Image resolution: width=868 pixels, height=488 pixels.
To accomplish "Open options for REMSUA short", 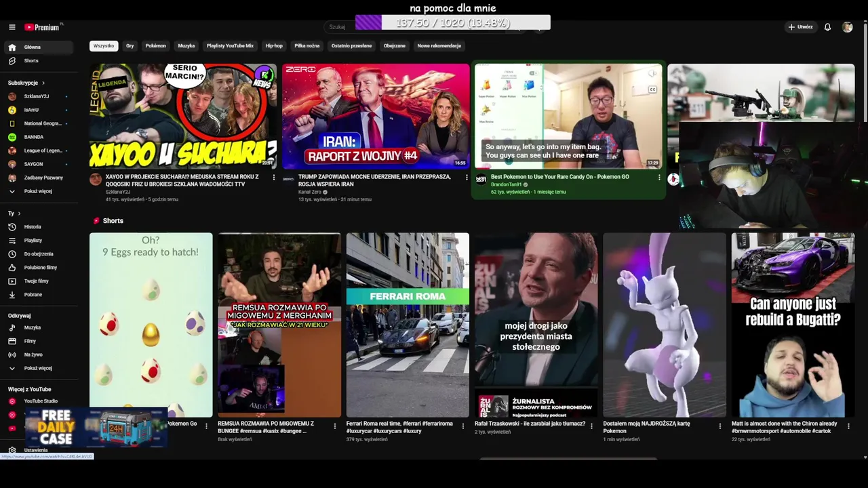I will (334, 426).
